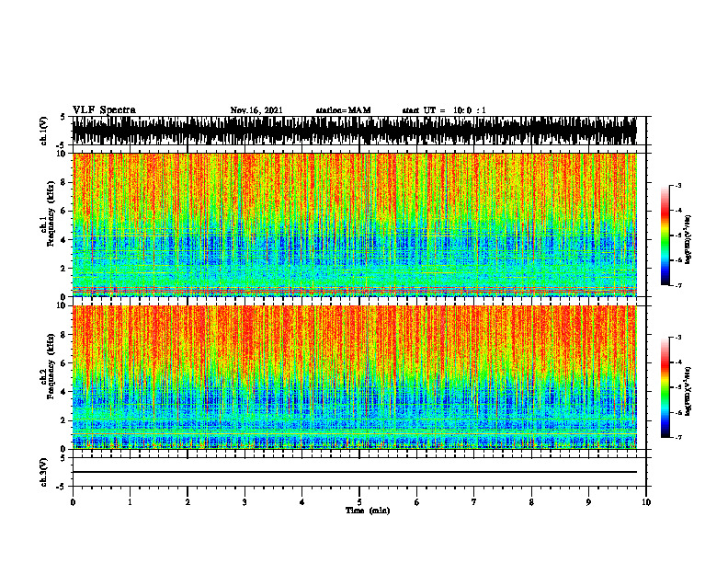The image size is (728, 563).
Task: Click the "ch.2 Frequency (kHz)" axis label
Action: (48, 366)
